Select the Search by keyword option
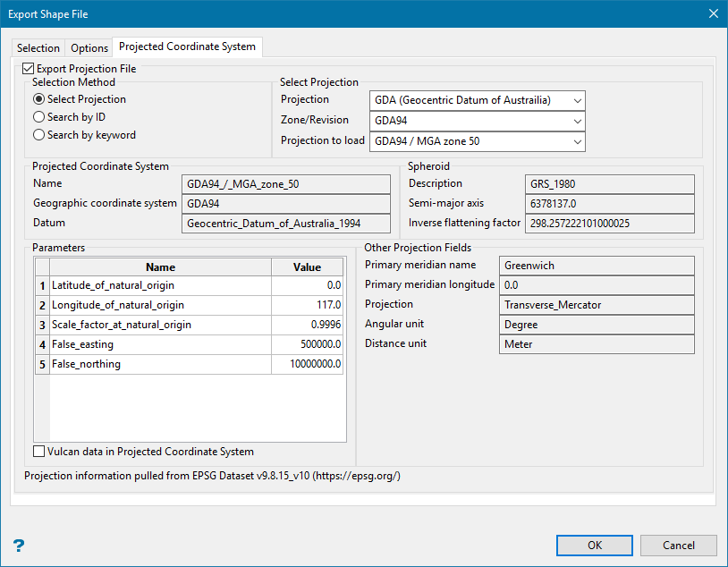This screenshot has width=728, height=567. point(38,135)
